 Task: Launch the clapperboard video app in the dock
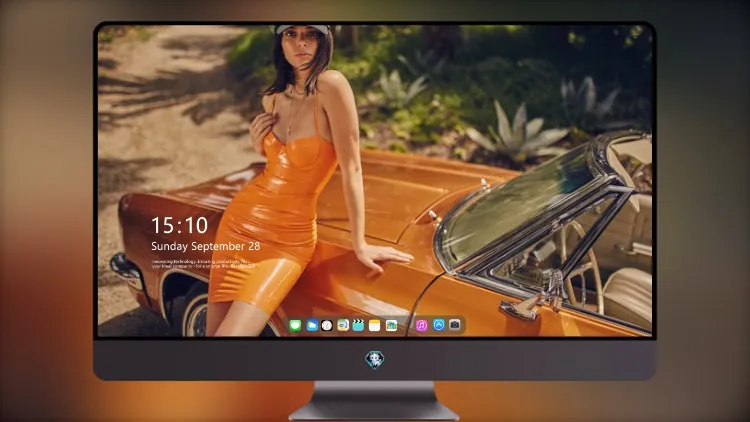[x=358, y=326]
